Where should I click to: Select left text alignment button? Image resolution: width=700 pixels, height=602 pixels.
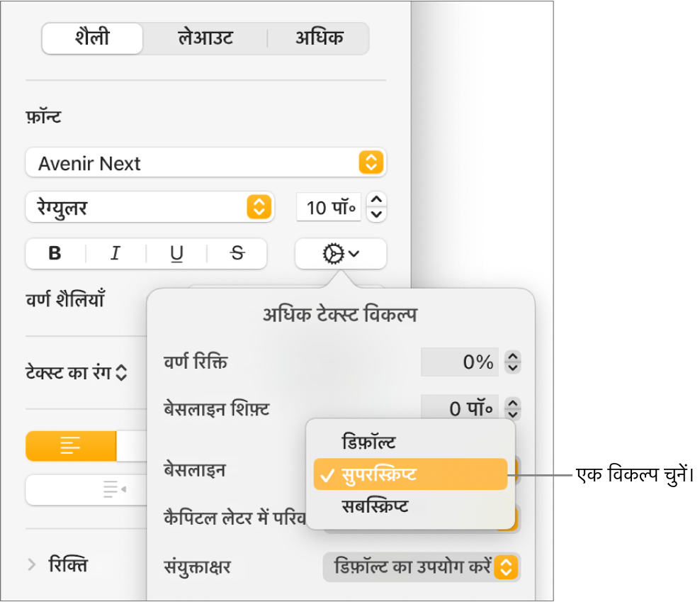71,446
